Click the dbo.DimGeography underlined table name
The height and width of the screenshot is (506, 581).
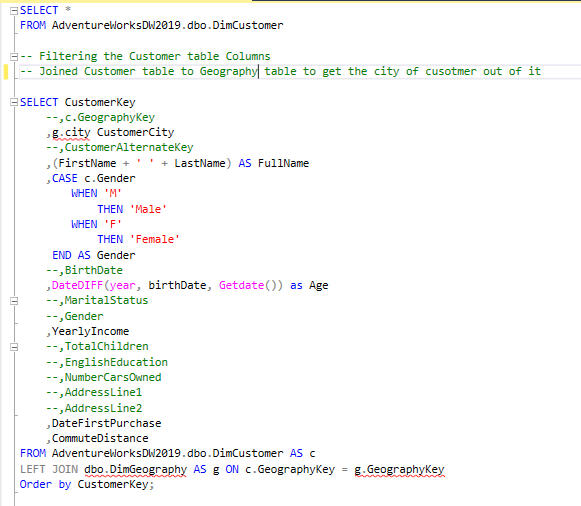click(135, 470)
